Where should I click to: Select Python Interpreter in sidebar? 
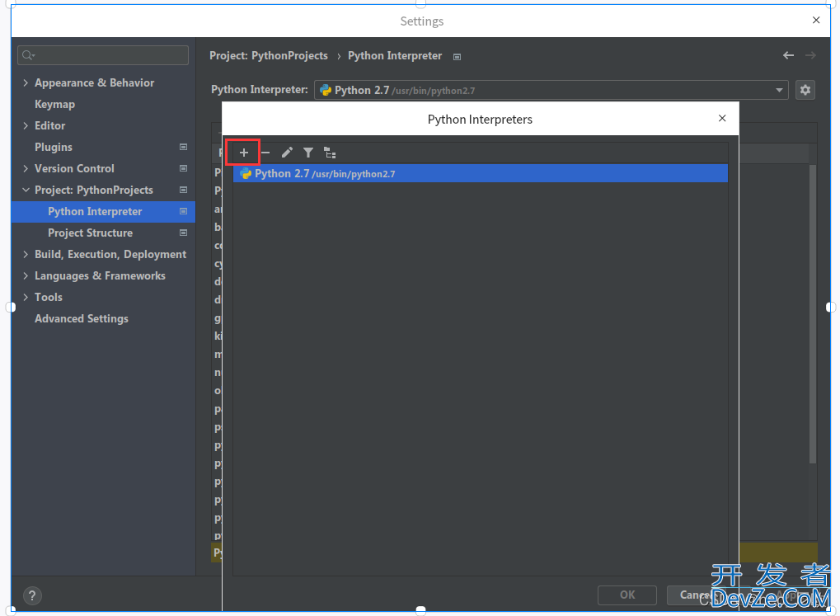point(103,211)
